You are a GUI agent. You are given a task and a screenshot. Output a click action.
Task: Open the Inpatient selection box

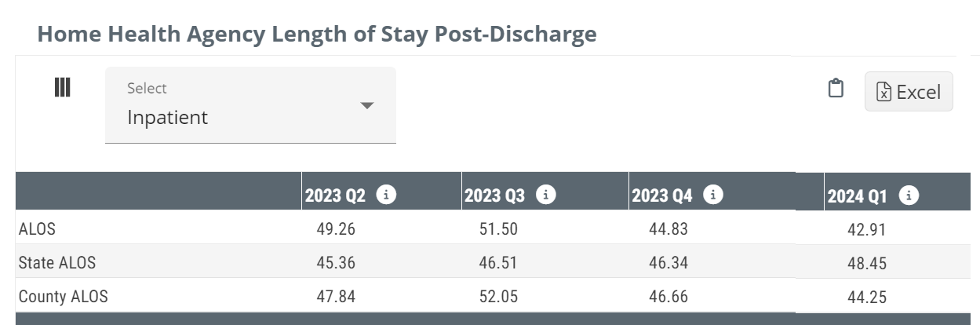point(250,105)
